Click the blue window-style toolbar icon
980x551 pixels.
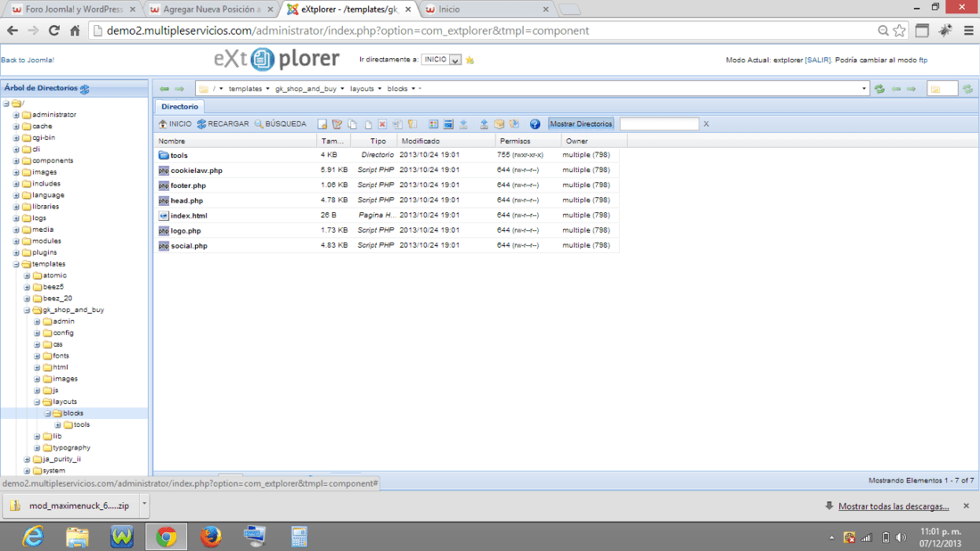pyautogui.click(x=448, y=124)
